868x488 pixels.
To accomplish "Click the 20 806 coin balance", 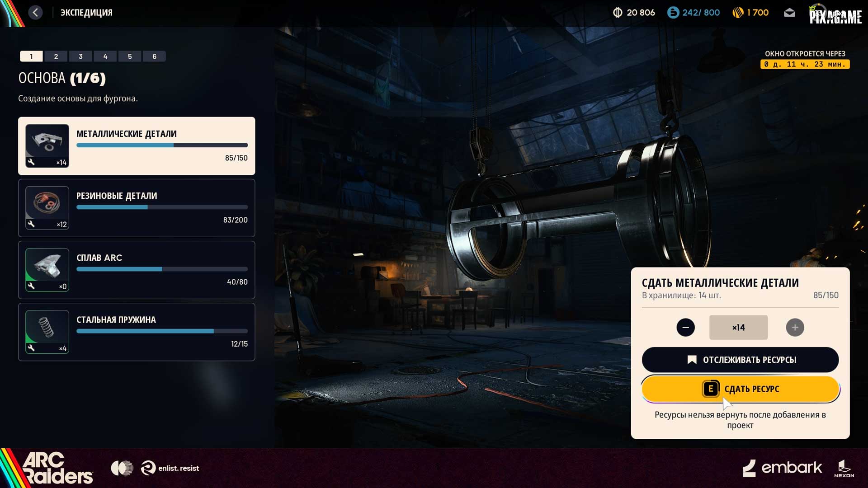I will point(641,13).
